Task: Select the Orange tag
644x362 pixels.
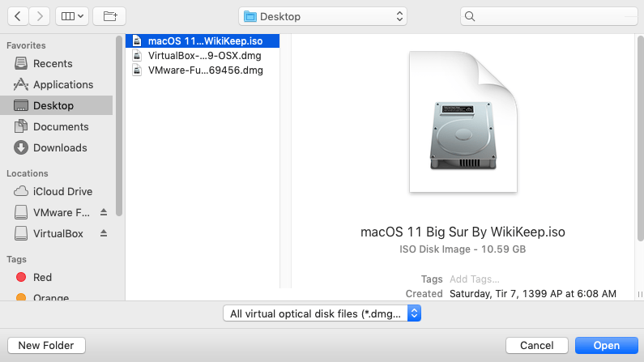Action: point(57,297)
